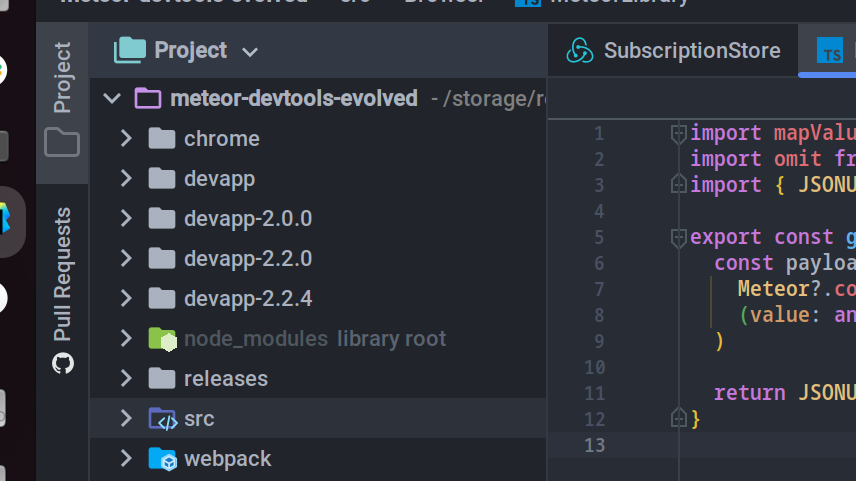856x481 pixels.
Task: Toggle fold marker at line 12 closing brace
Action: [x=678, y=418]
